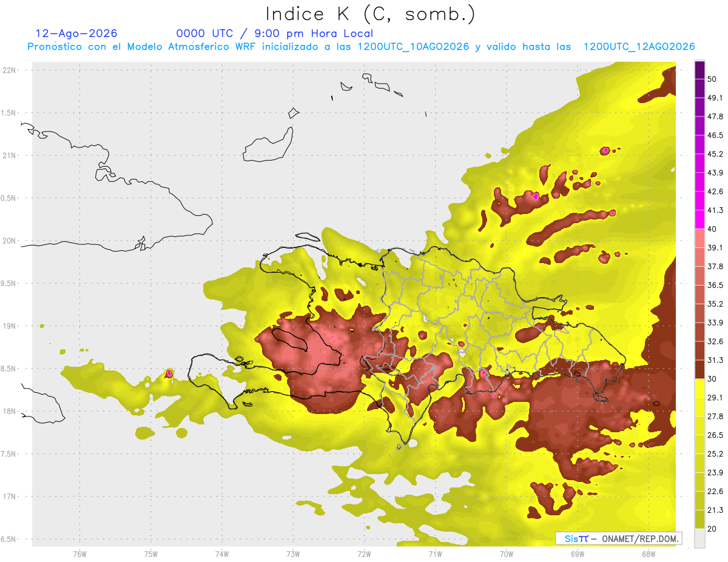Click the magenta hotspot near 75W 18.5N
The height and width of the screenshot is (562, 728).
[169, 373]
